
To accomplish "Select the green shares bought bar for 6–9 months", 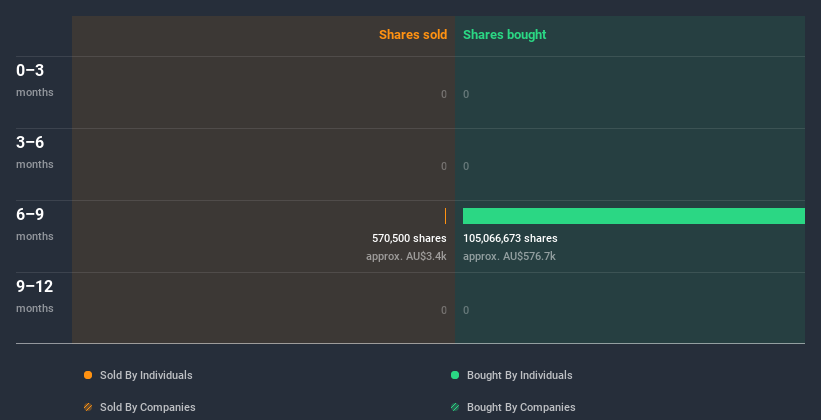I will click(x=634, y=216).
